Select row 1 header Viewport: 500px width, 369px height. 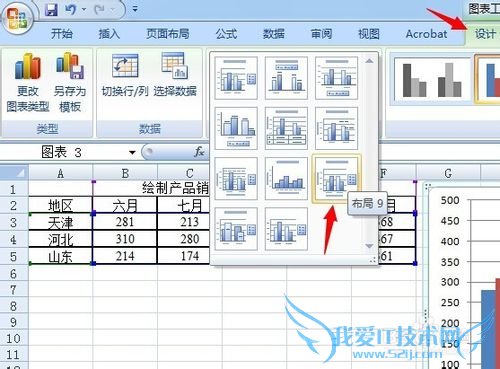(x=13, y=189)
